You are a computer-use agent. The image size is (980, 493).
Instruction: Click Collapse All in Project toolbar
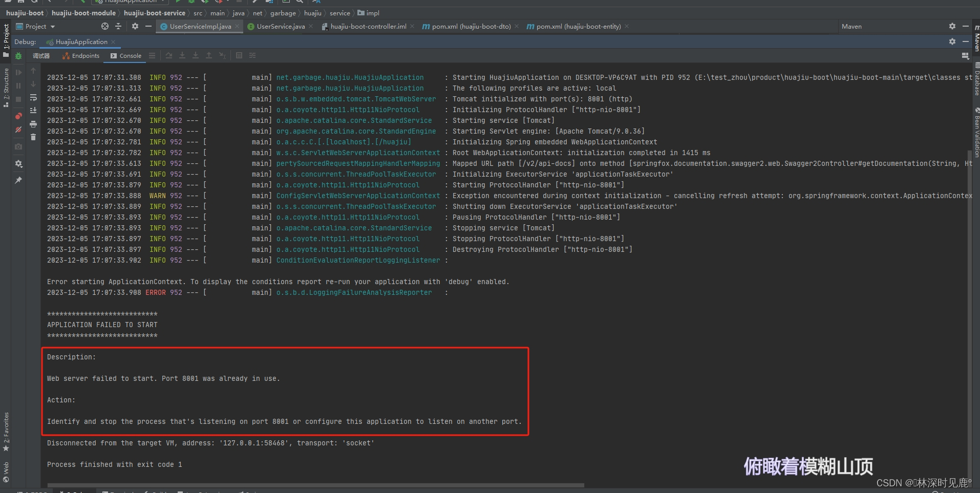click(x=118, y=26)
